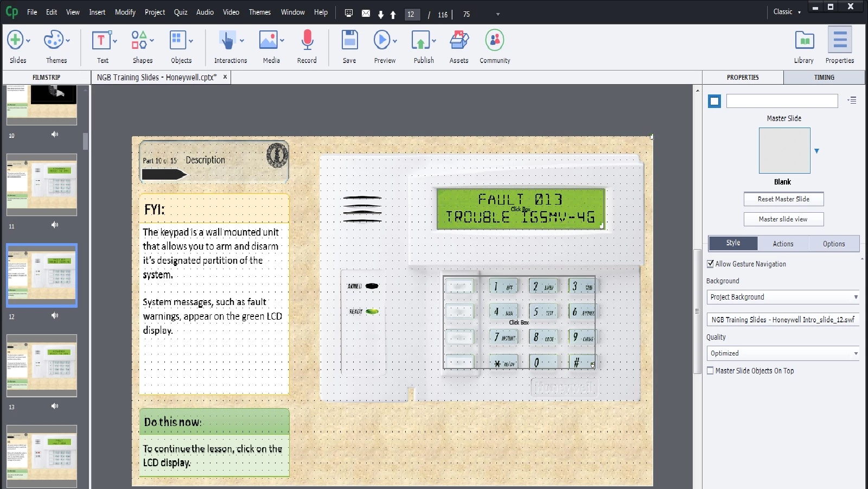Viewport: 868px width, 489px height.
Task: Open the File menu
Action: (x=32, y=12)
